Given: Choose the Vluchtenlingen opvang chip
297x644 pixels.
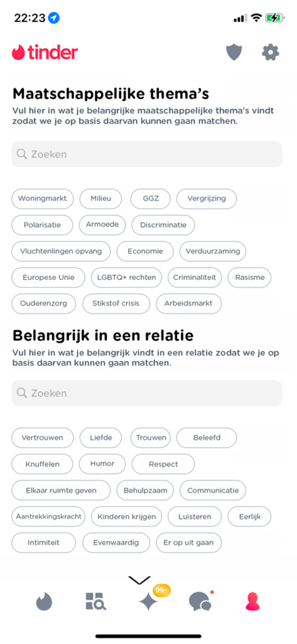Looking at the screenshot, I should click(61, 252).
